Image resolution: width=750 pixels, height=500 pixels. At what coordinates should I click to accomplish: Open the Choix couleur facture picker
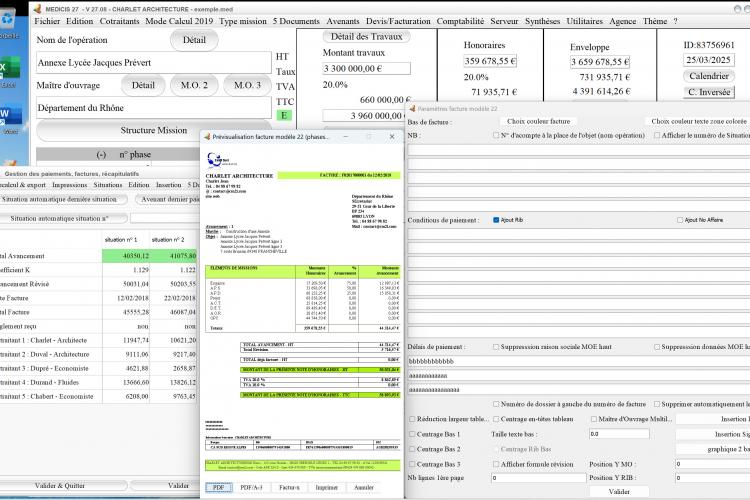[x=539, y=122]
